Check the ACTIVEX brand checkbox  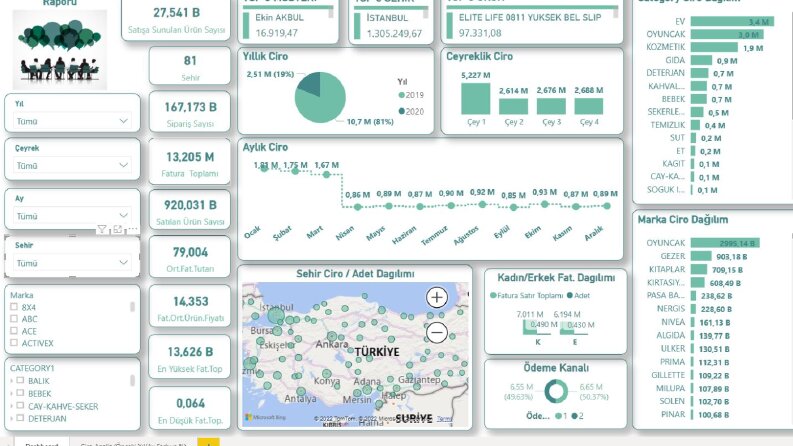pyautogui.click(x=14, y=343)
